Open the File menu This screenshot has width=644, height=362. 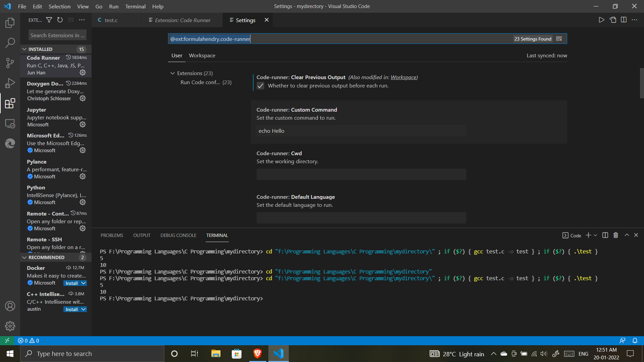click(x=22, y=6)
